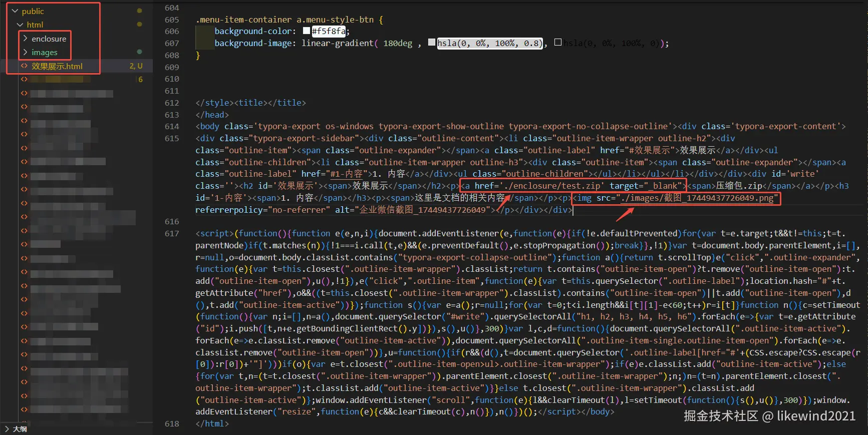Screen dimensions: 868x435
Task: Select line number 617 in gutter
Action: coord(172,234)
